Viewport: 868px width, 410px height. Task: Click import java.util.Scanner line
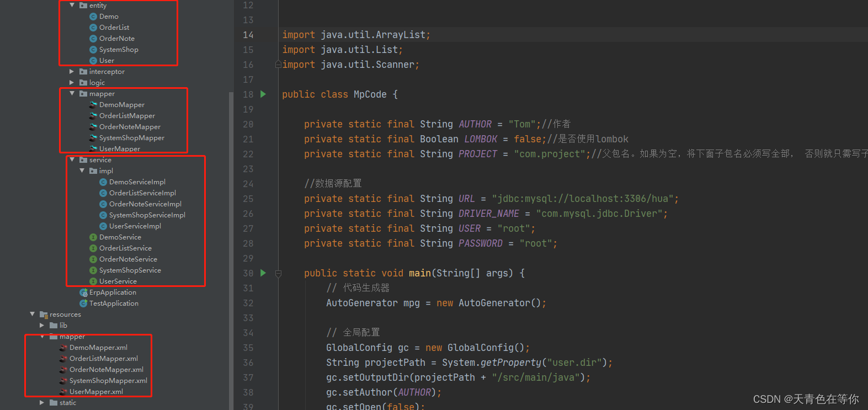tap(351, 65)
